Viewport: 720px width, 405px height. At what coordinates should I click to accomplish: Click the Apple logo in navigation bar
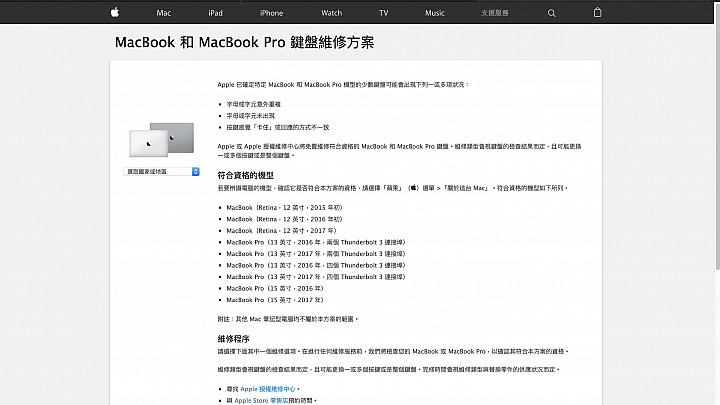(115, 12)
